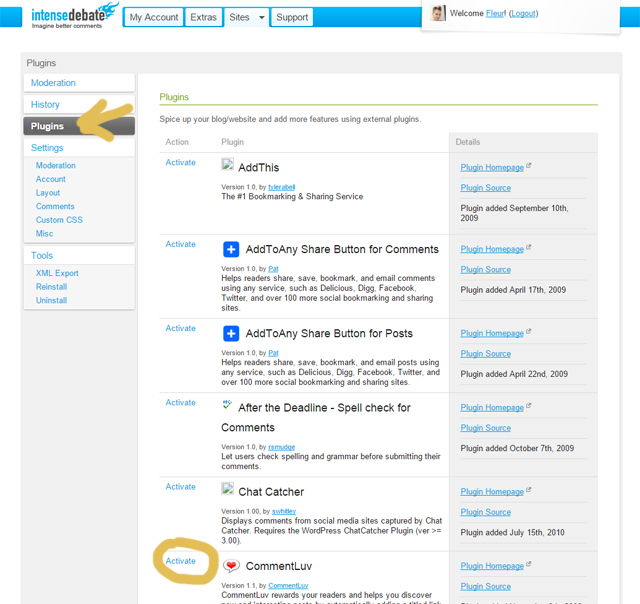This screenshot has height=604, width=640.
Task: Open Misc settings sub-item
Action: 44,233
